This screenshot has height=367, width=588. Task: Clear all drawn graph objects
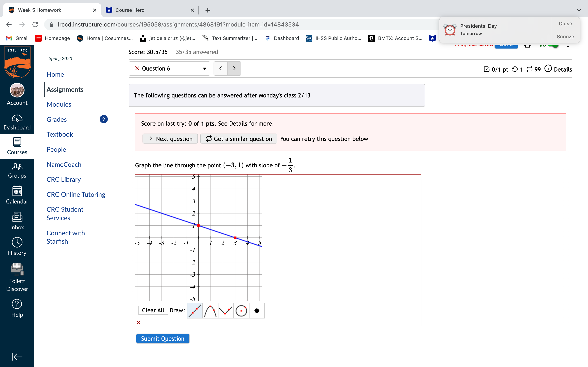153,310
